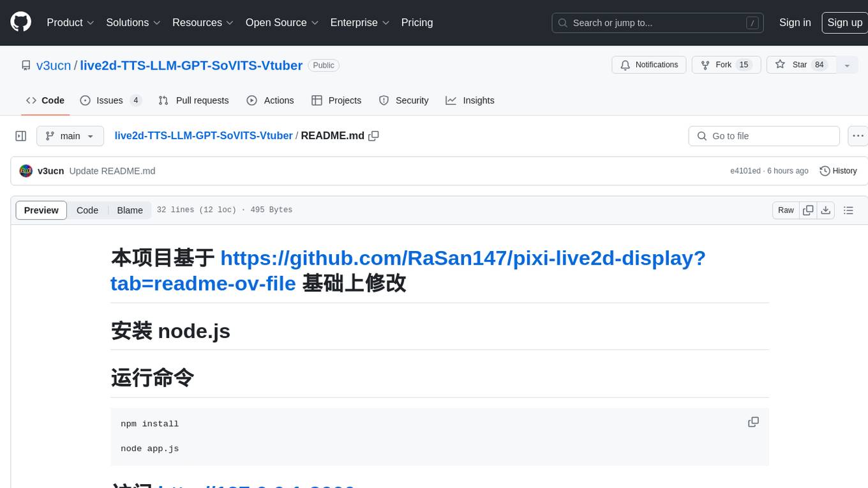Sign in to GitHub
This screenshot has height=488, width=868.
(x=795, y=22)
